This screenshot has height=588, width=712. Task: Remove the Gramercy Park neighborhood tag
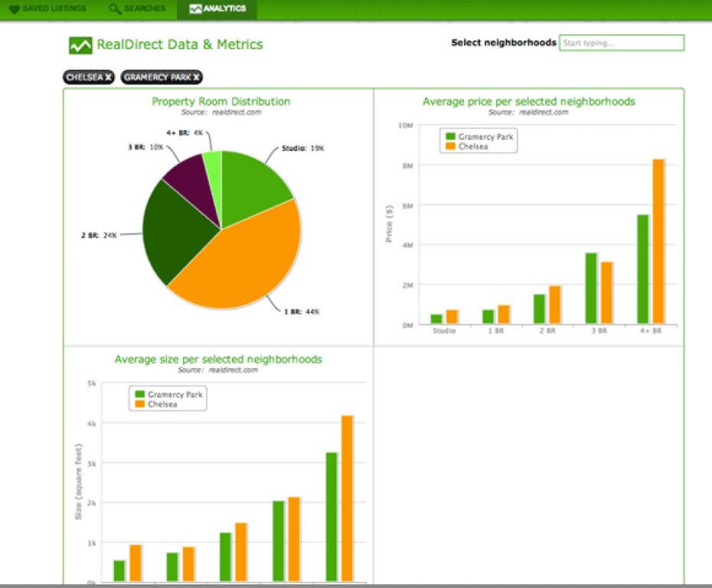click(197, 77)
